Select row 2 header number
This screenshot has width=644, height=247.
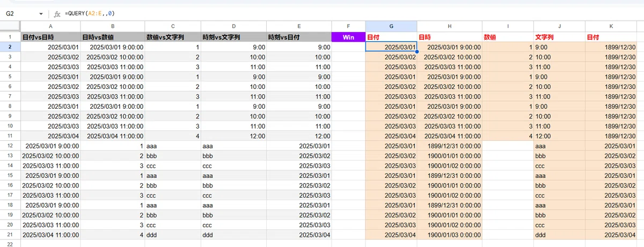(x=10, y=47)
